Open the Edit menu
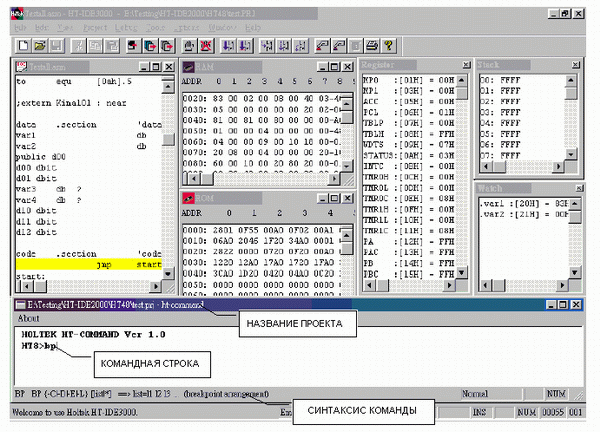 [42, 28]
